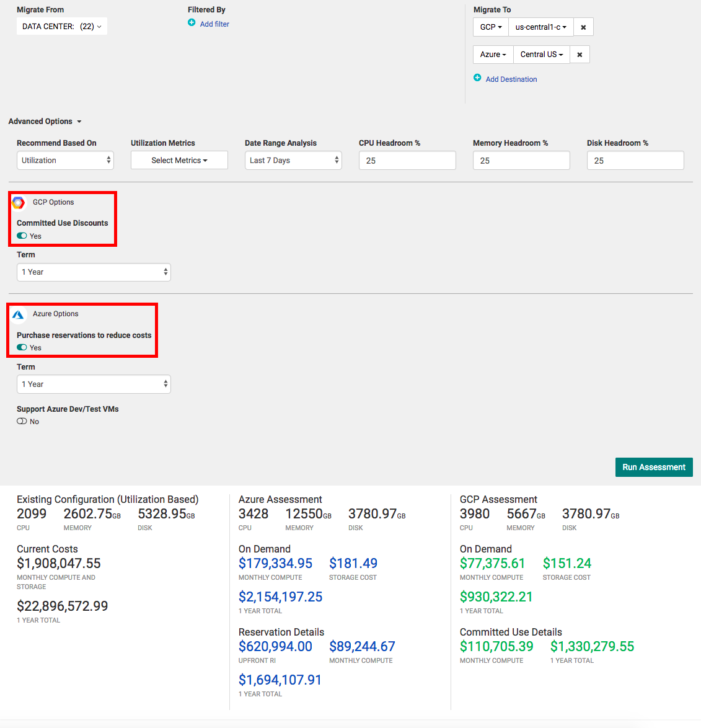Viewport: 701px width, 728px height.
Task: Click the Azure Options logo icon
Action: pos(19,315)
